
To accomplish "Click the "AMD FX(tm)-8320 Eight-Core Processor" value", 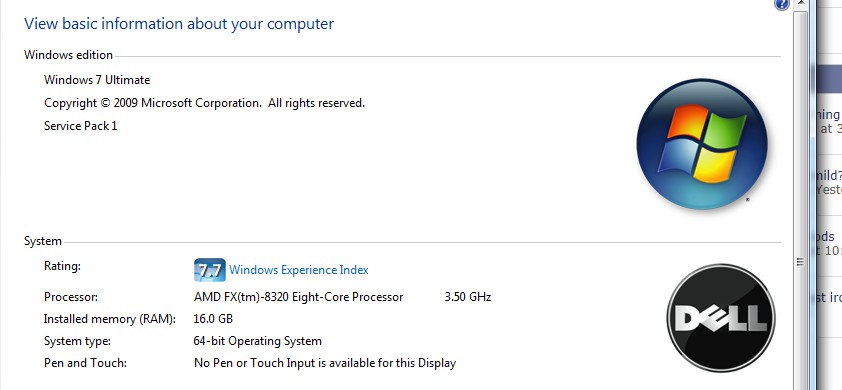I will pos(299,297).
